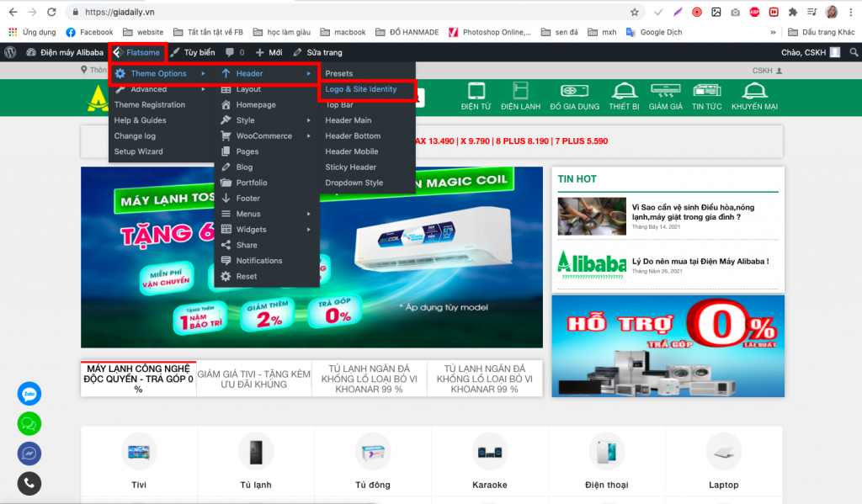Select Logo & Site Identity menu item
This screenshot has width=862, height=504.
coord(360,89)
